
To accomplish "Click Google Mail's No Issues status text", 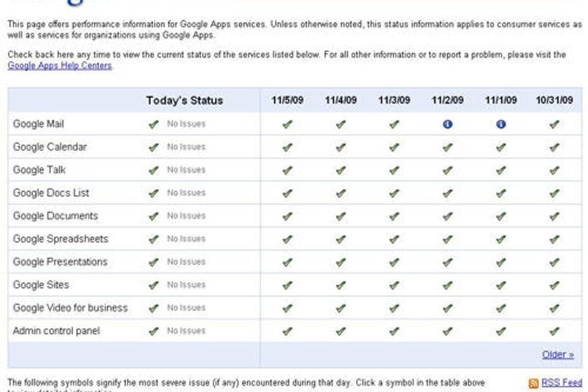I will pos(186,124).
